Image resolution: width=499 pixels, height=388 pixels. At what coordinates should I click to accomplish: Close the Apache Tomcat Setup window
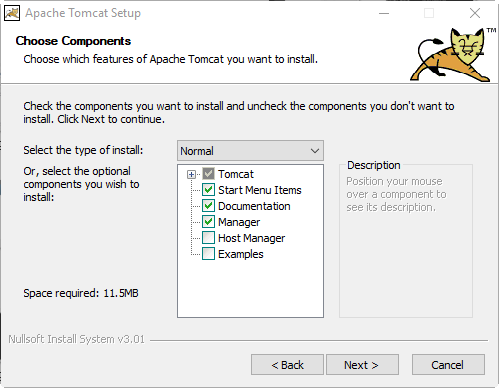(475, 13)
